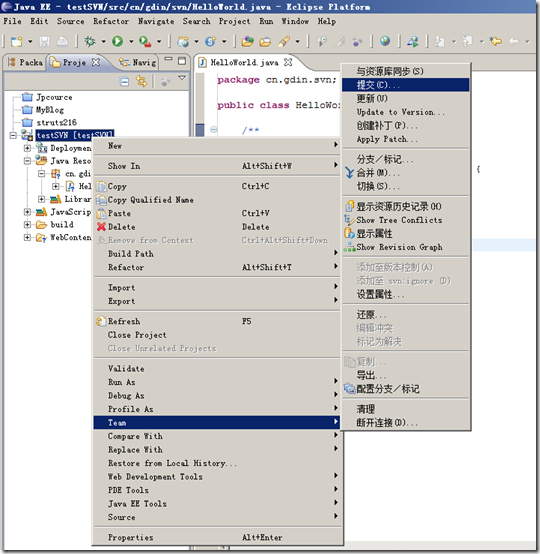Open dropdown arrow next to Debug button

click(103, 42)
